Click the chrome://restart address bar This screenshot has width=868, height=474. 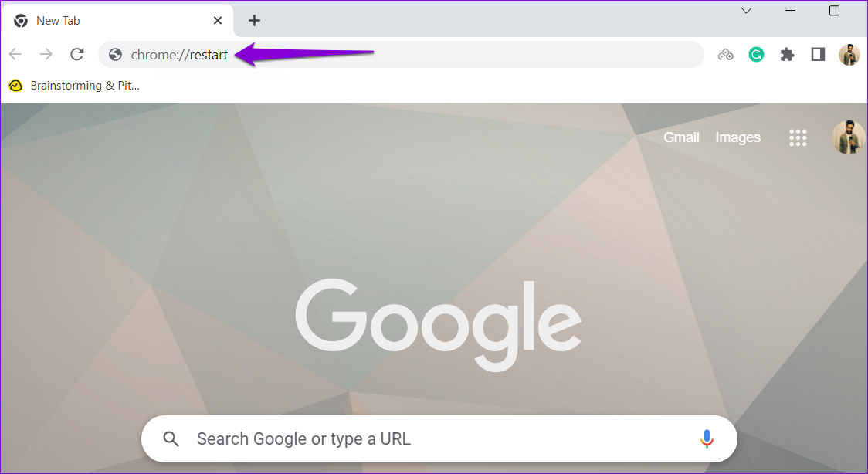click(x=401, y=54)
